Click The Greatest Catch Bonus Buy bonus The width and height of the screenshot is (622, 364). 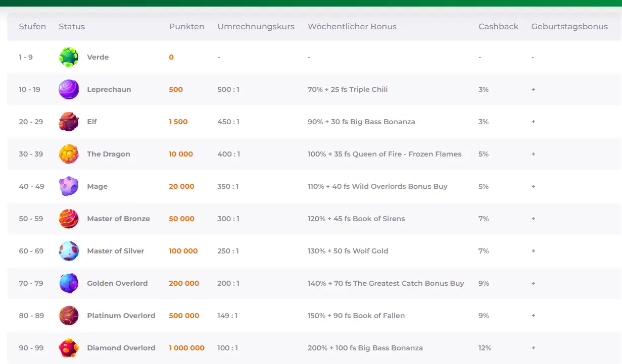(386, 283)
